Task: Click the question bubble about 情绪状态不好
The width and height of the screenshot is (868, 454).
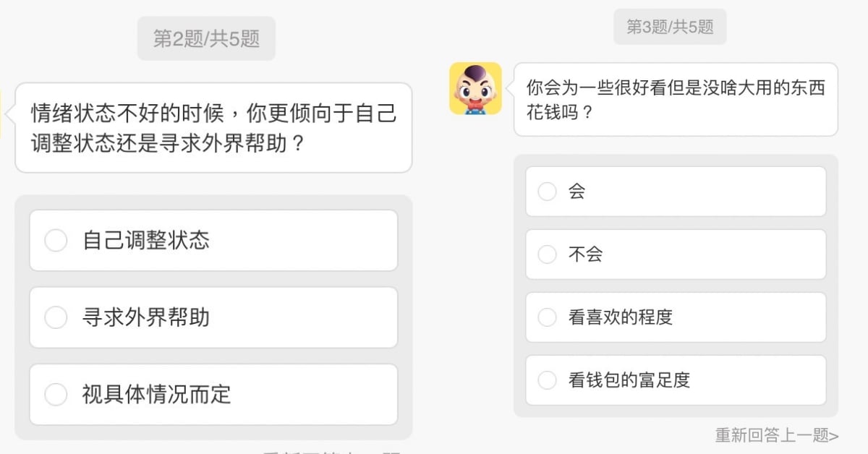Action: pos(213,128)
